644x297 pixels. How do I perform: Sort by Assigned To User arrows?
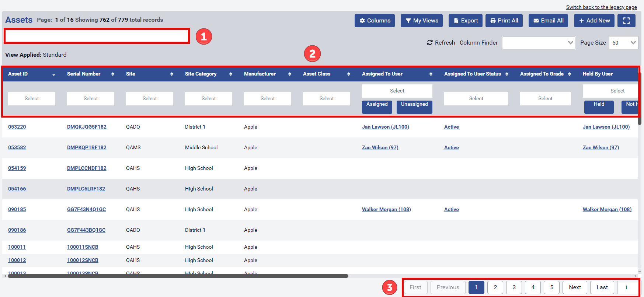click(x=431, y=74)
